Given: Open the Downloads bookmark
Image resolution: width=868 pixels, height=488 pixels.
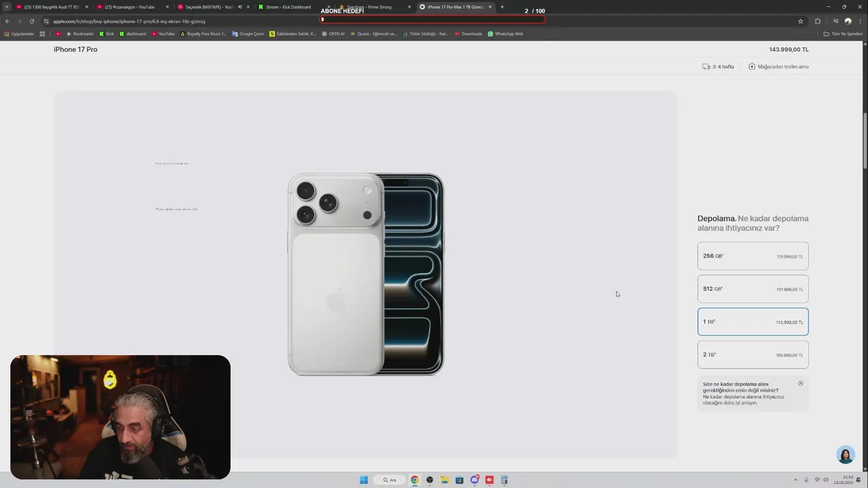Looking at the screenshot, I should pos(469,34).
